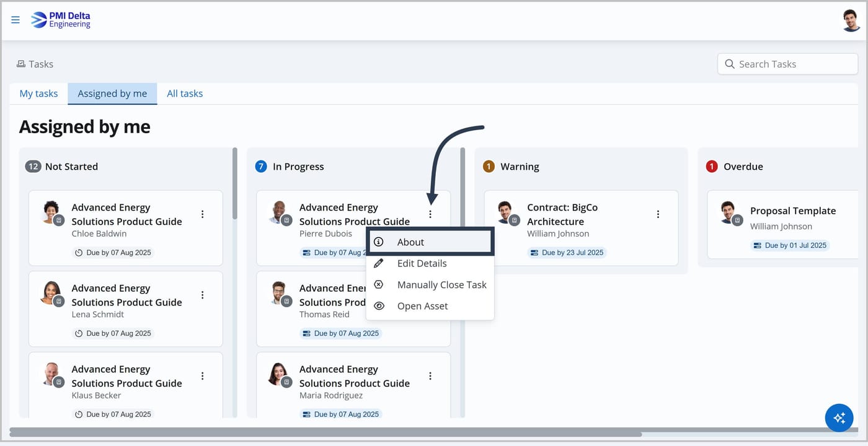
Task: Click the Tasks page header icon
Action: (x=21, y=64)
